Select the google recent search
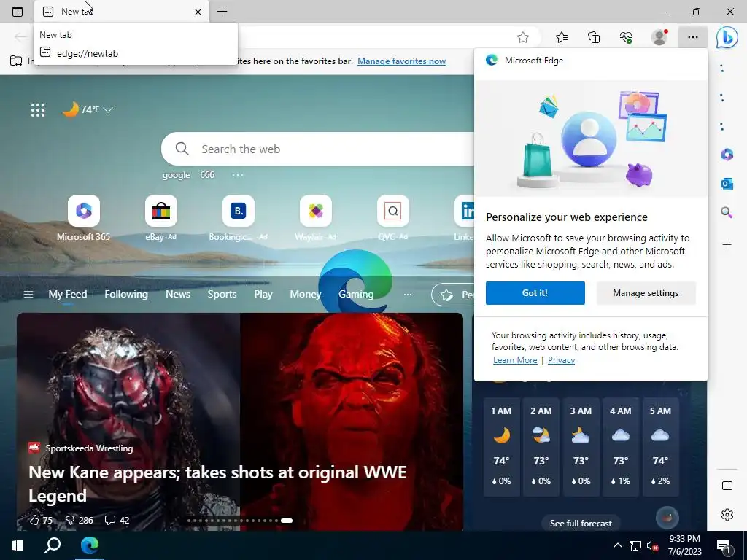Viewport: 747px width, 560px height. 177,175
